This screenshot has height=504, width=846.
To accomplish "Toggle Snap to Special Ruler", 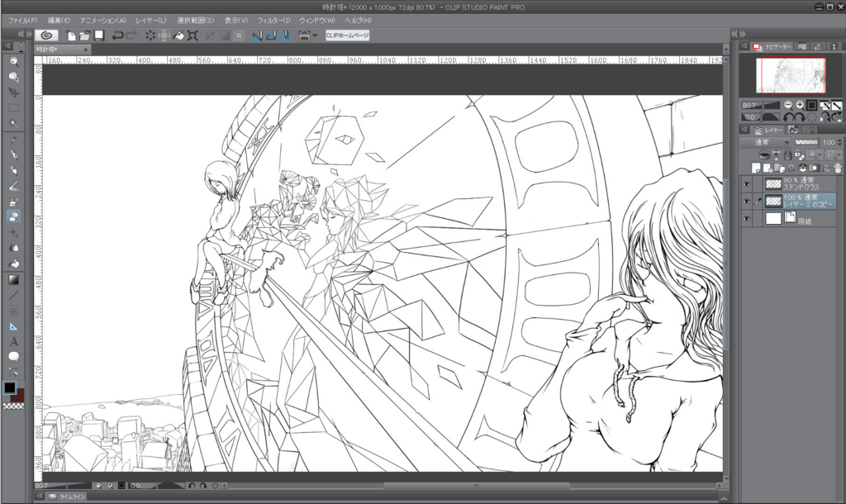I will [272, 36].
